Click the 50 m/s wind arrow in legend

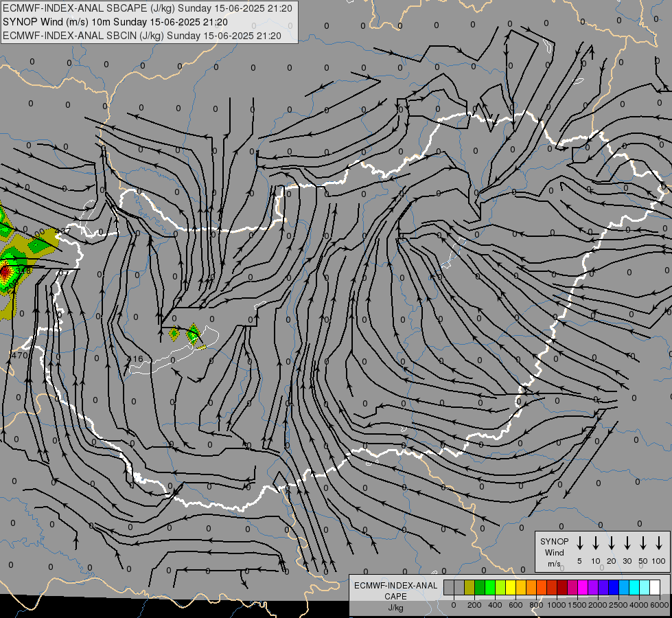coord(643,542)
